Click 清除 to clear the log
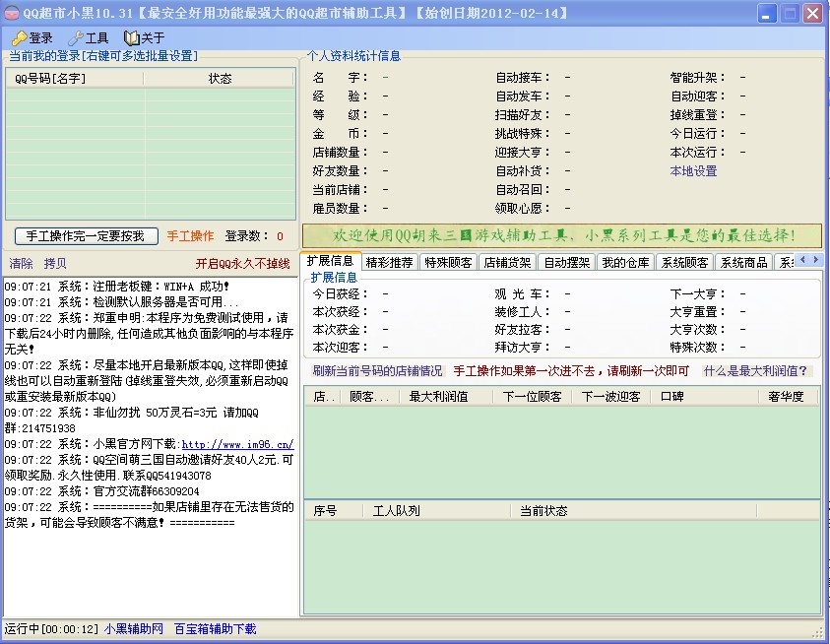Image resolution: width=830 pixels, height=644 pixels. (x=22, y=263)
